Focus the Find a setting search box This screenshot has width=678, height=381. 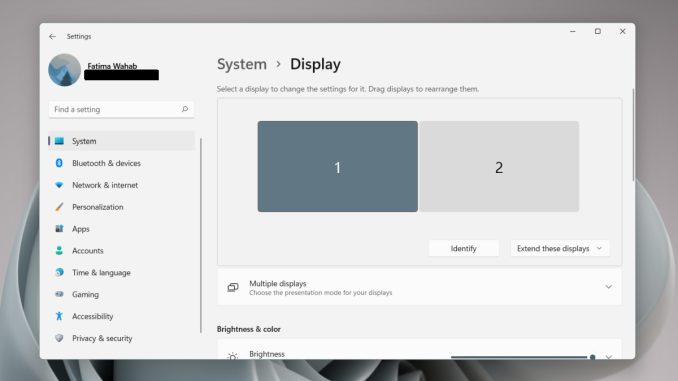(x=122, y=109)
